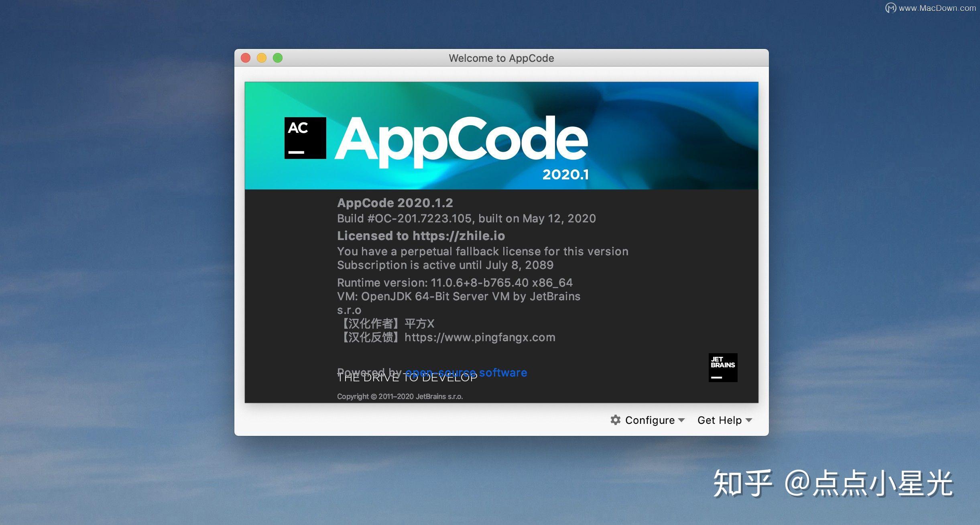Click the gear icon next to Configure
Viewport: 980px width, 525px height.
coord(616,420)
